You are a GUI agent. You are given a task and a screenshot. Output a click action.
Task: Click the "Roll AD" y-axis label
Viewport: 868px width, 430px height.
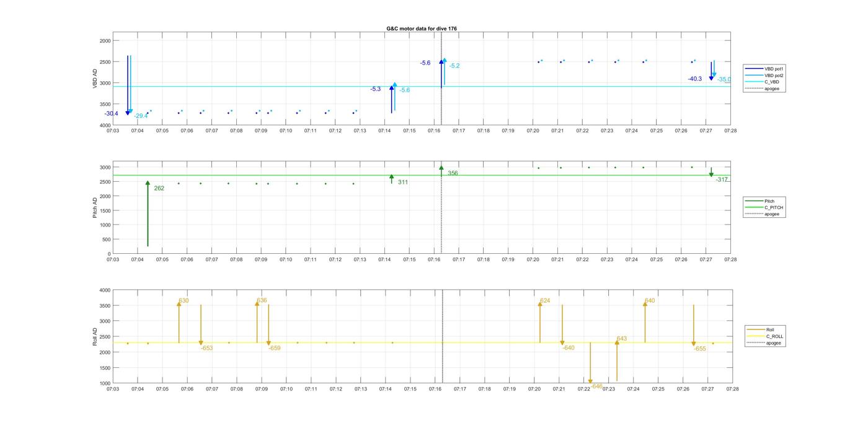pyautogui.click(x=95, y=337)
